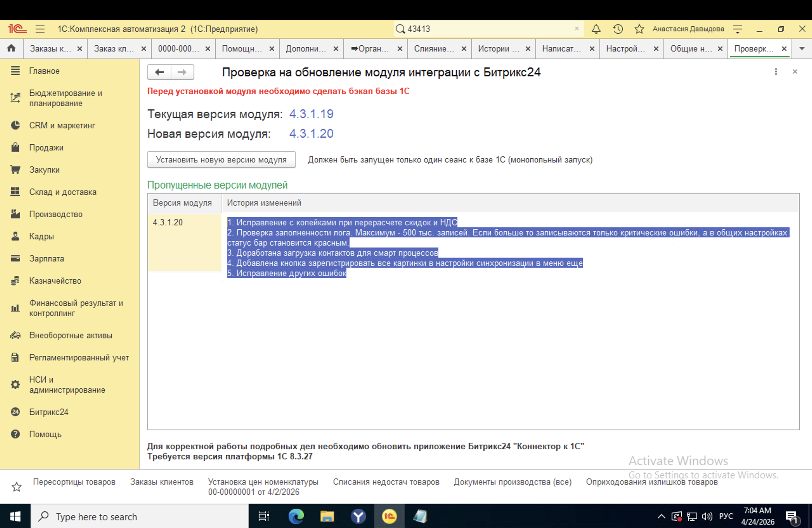Open the form's more actions menu
The image size is (812, 528).
pos(776,72)
